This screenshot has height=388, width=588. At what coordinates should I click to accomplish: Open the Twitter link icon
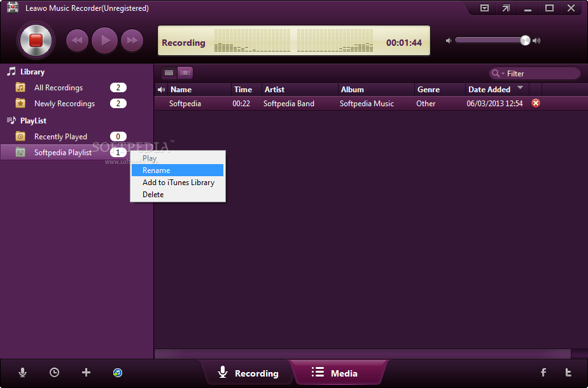568,372
